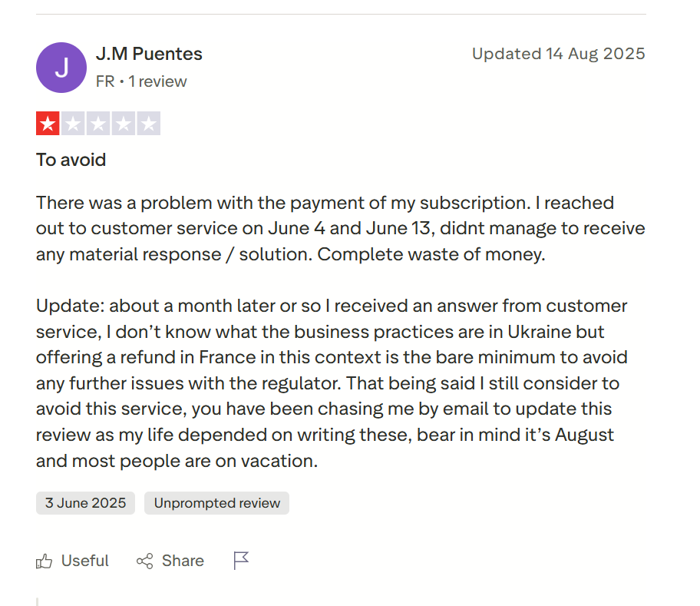Click the third grey star

point(98,124)
